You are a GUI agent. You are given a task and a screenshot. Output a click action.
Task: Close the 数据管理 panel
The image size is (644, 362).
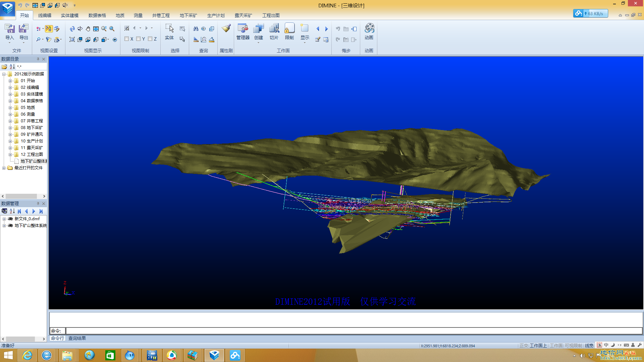tap(44, 203)
